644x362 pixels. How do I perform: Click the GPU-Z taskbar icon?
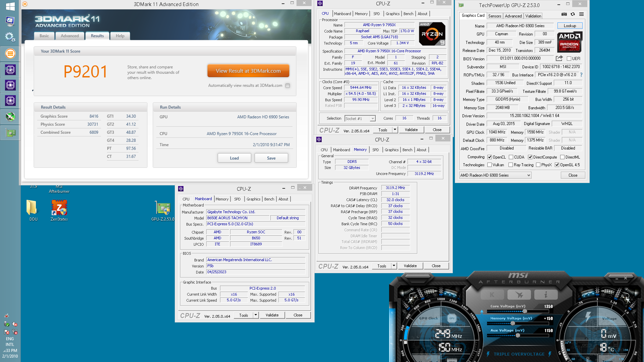(x=10, y=133)
